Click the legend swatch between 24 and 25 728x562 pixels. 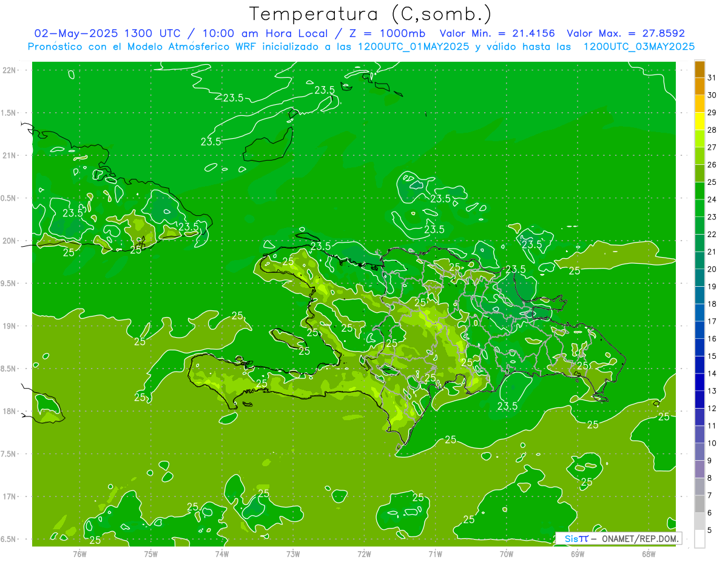(699, 191)
